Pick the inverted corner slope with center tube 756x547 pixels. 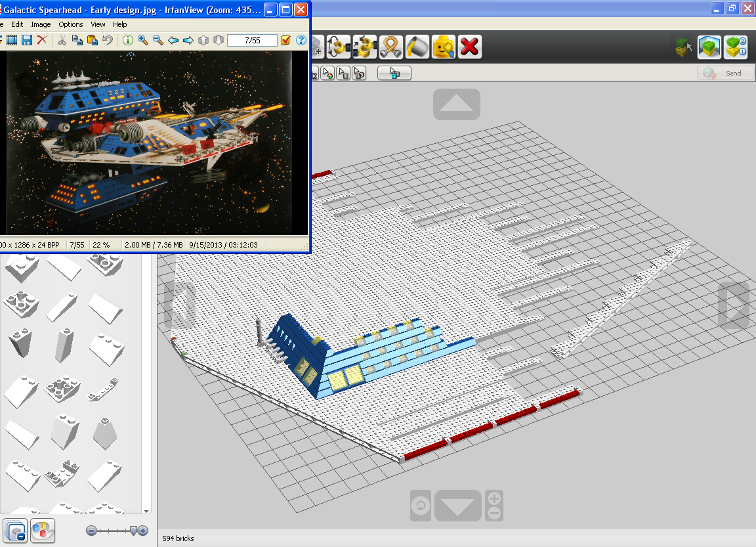(x=21, y=304)
